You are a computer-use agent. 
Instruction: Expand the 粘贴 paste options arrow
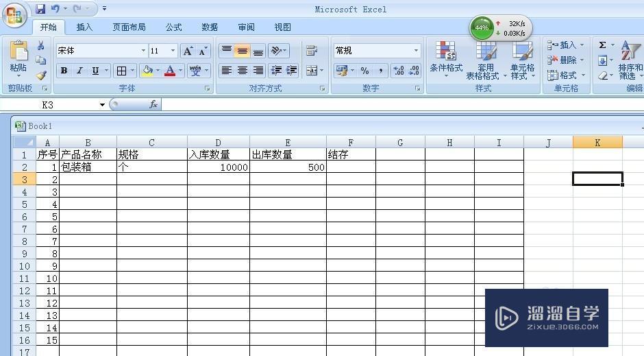pos(18,76)
